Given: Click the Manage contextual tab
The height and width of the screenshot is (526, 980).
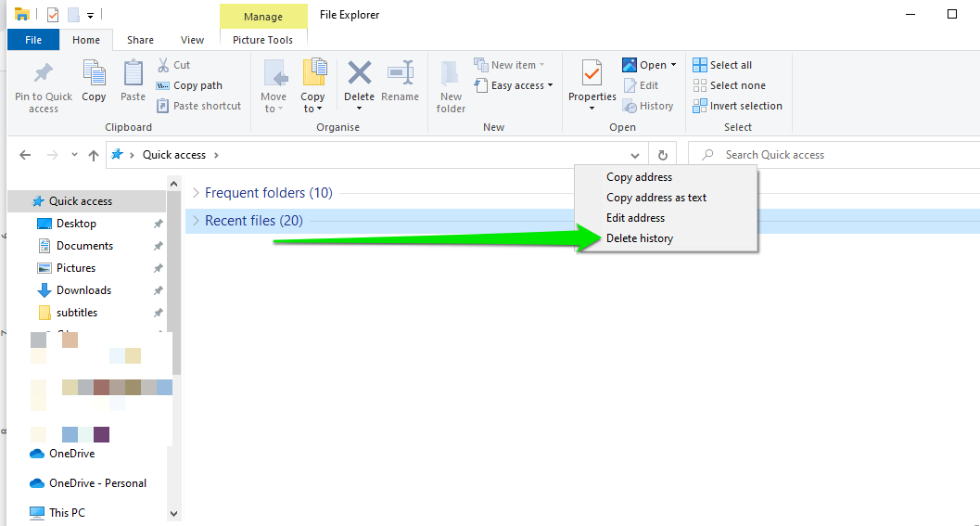Looking at the screenshot, I should click(x=263, y=17).
